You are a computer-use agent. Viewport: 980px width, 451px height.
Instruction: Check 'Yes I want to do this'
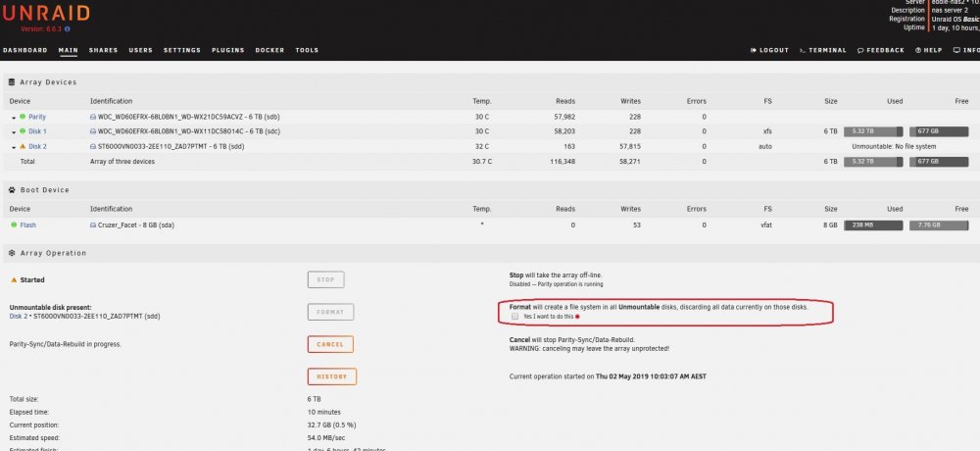[515, 317]
